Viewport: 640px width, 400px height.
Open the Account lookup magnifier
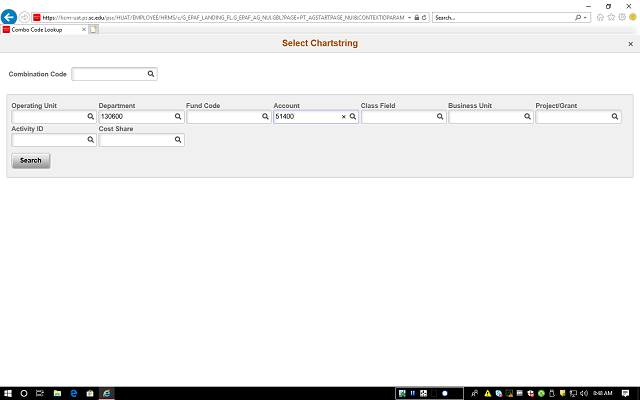[x=353, y=116]
